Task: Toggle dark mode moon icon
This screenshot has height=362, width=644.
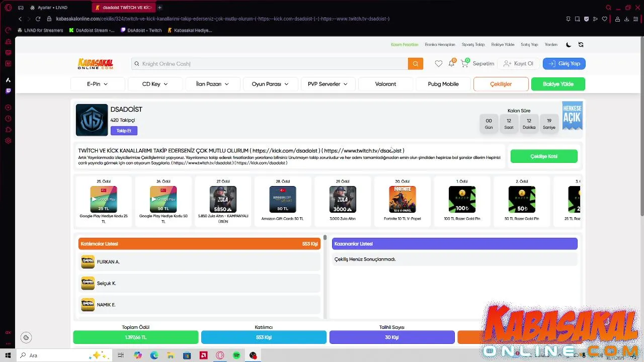Action: [x=569, y=45]
